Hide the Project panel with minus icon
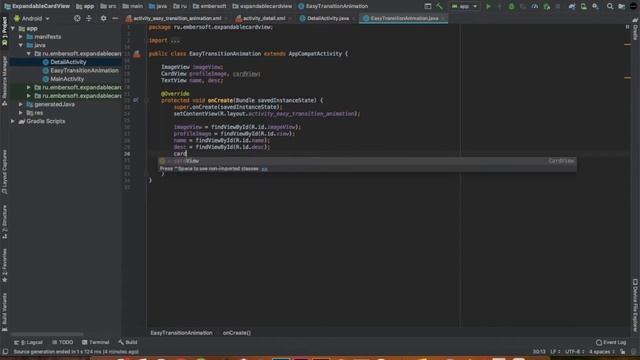Viewport: 640px width, 360px height. pyautogui.click(x=115, y=18)
